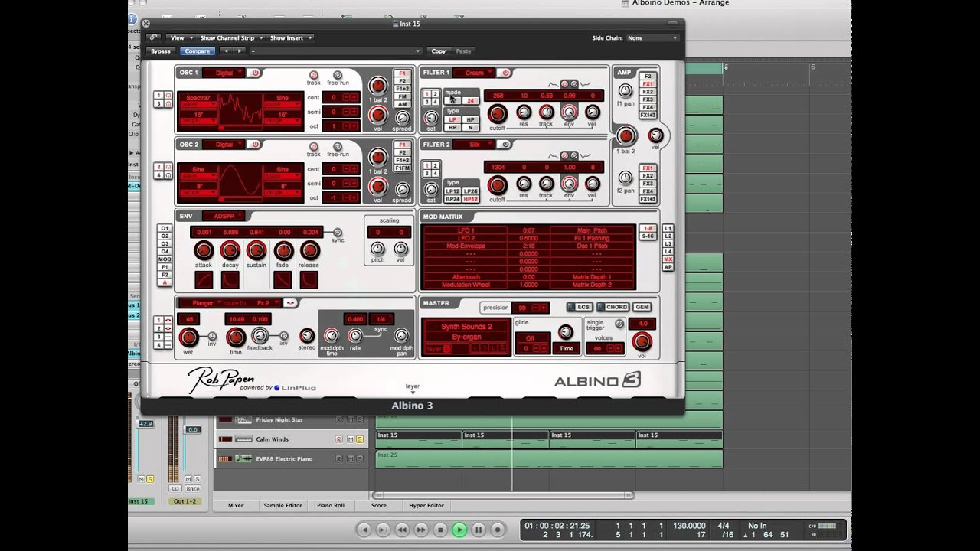This screenshot has height=551, width=980.
Task: Click the envelope release knob
Action: [309, 250]
